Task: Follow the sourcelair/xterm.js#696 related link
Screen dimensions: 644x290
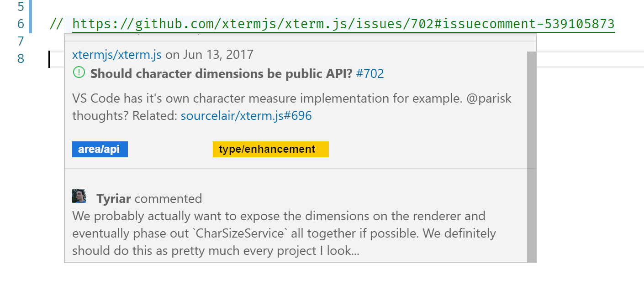Action: [246, 115]
